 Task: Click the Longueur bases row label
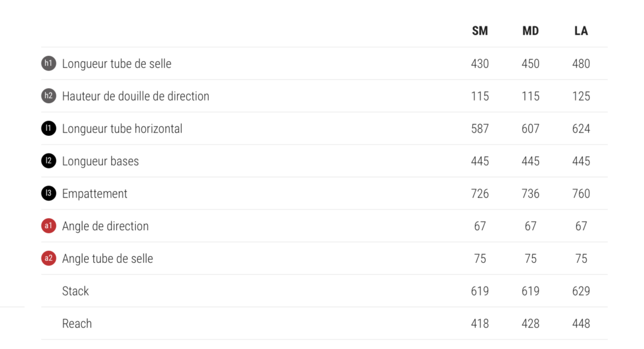pos(100,161)
